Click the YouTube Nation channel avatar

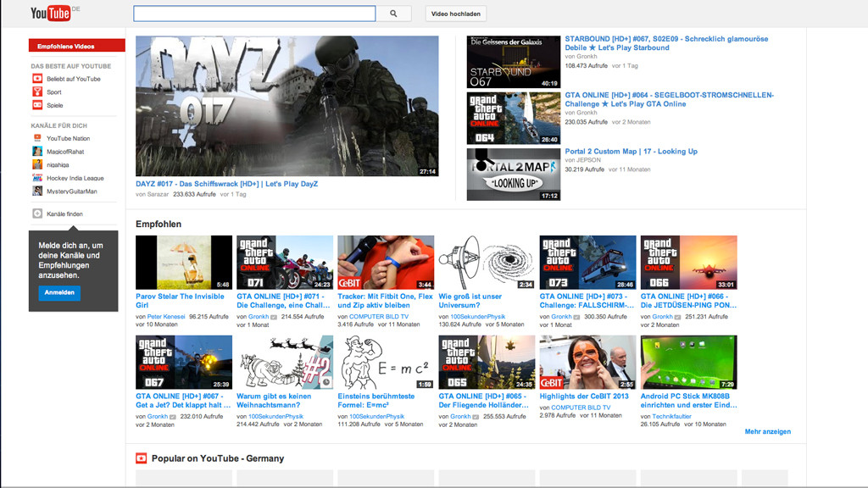pyautogui.click(x=37, y=138)
